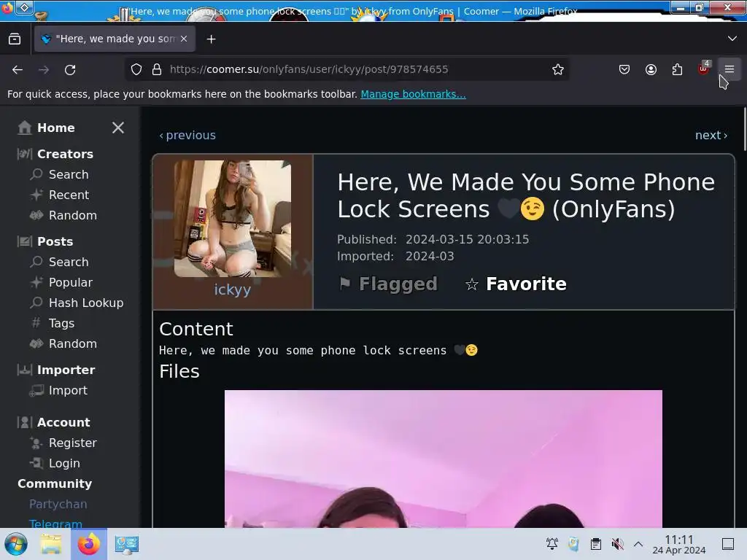The width and height of the screenshot is (747, 560).
Task: Open Import page
Action: pyautogui.click(x=68, y=391)
